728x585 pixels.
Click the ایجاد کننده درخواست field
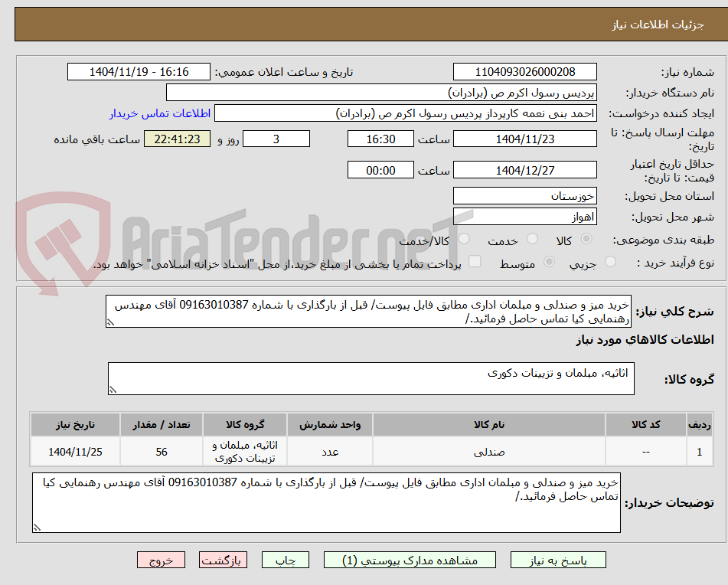click(405, 114)
